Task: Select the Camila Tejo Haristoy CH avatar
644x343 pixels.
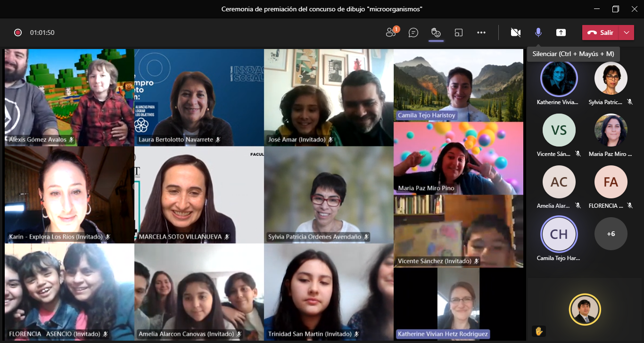Action: (x=559, y=234)
